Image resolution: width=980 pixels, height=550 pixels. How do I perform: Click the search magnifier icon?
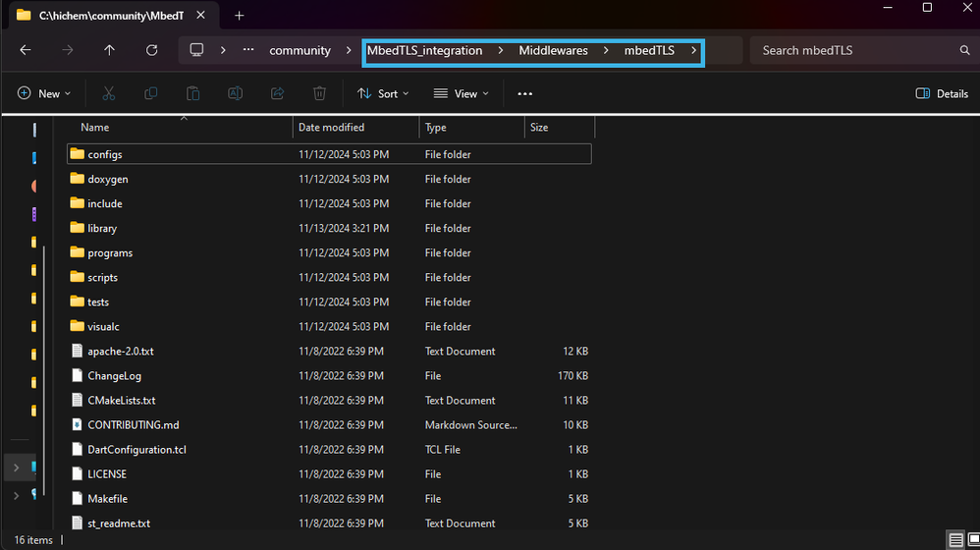(965, 50)
